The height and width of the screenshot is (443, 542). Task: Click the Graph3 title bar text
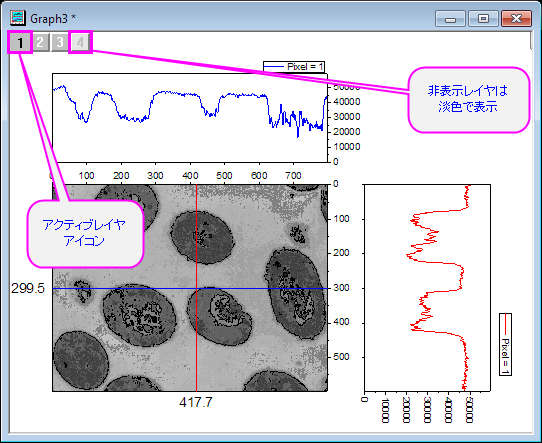53,19
